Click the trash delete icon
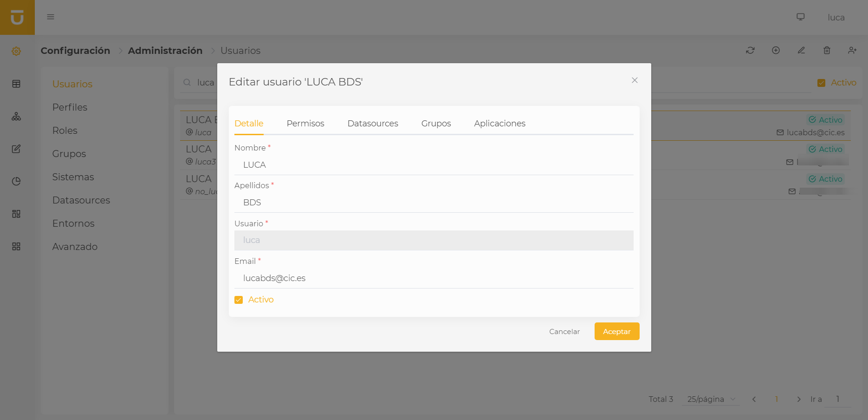The width and height of the screenshot is (868, 420). pos(827,50)
